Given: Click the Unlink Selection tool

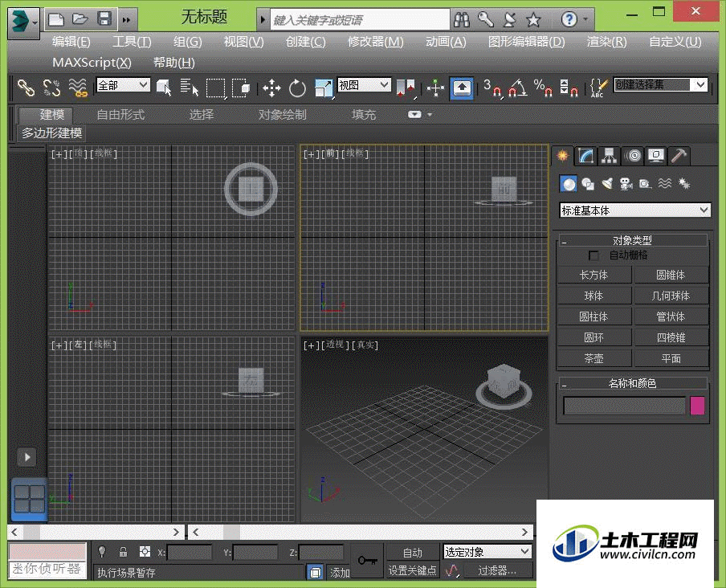Looking at the screenshot, I should [x=51, y=87].
